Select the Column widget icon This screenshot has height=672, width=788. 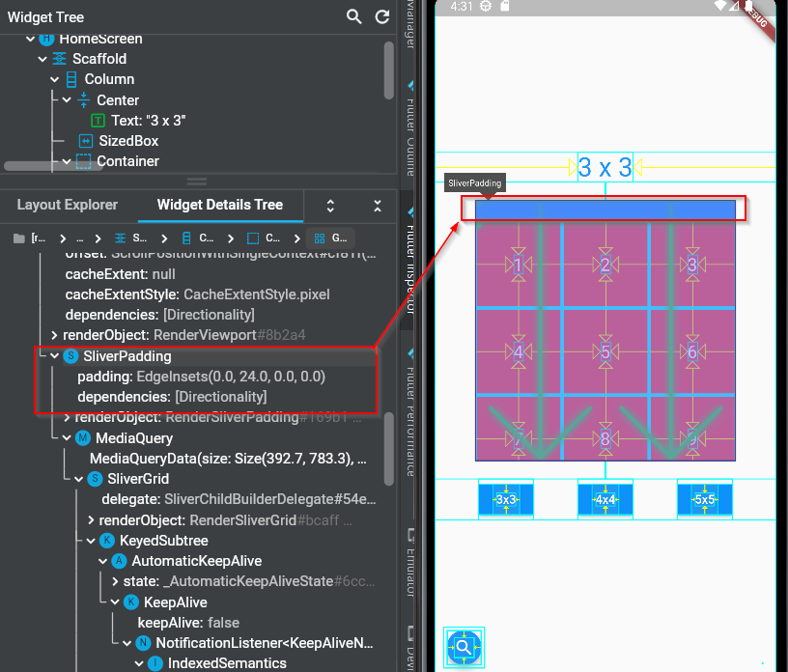[x=71, y=79]
